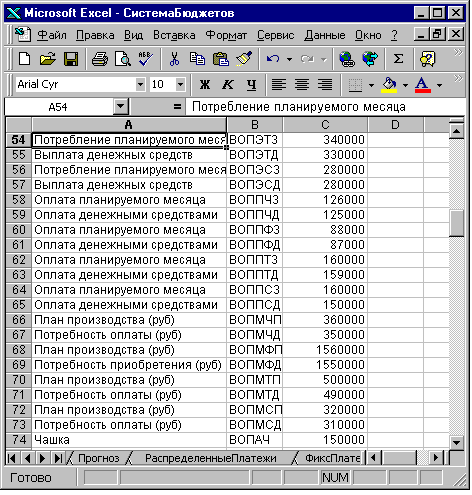Select column C header
Viewport: 472px width, 495px height.
[325, 125]
